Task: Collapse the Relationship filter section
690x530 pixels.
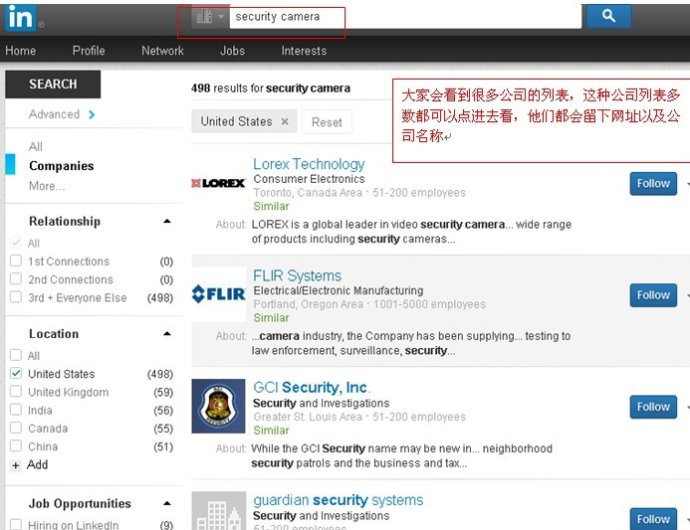Action: (x=167, y=221)
